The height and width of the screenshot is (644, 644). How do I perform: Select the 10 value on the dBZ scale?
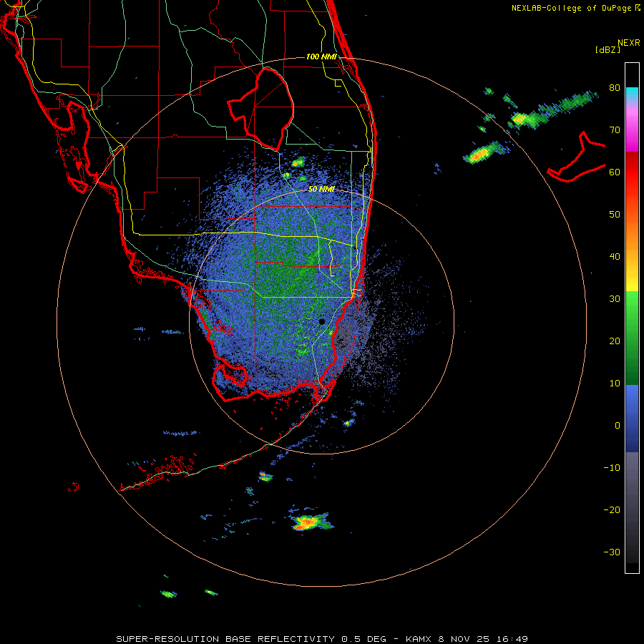tap(615, 384)
